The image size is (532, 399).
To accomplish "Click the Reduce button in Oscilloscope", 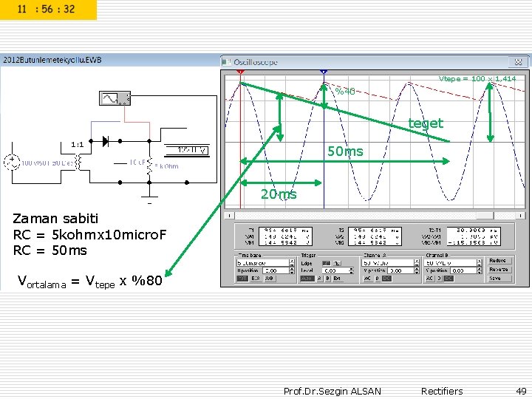I will [x=500, y=261].
